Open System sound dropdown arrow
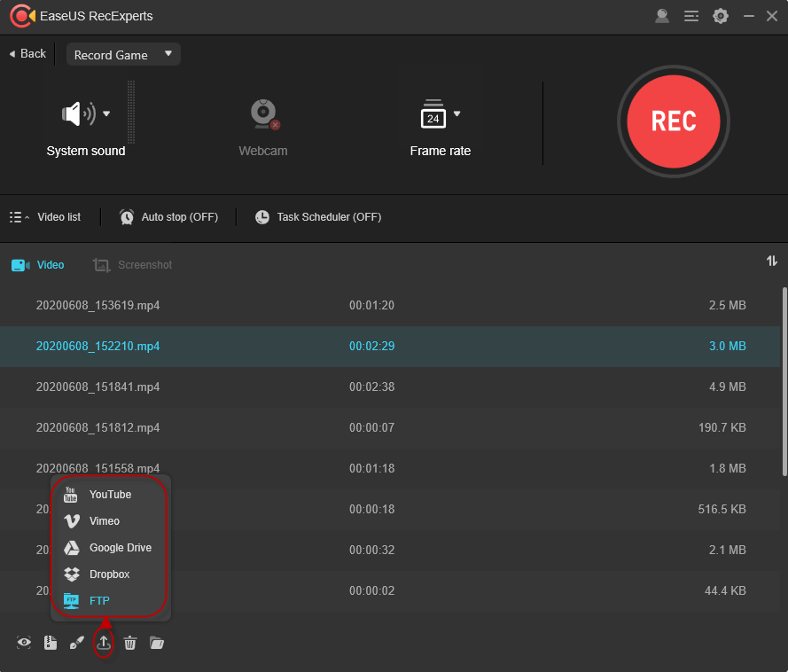Screen dimensions: 788x672 tap(106, 113)
